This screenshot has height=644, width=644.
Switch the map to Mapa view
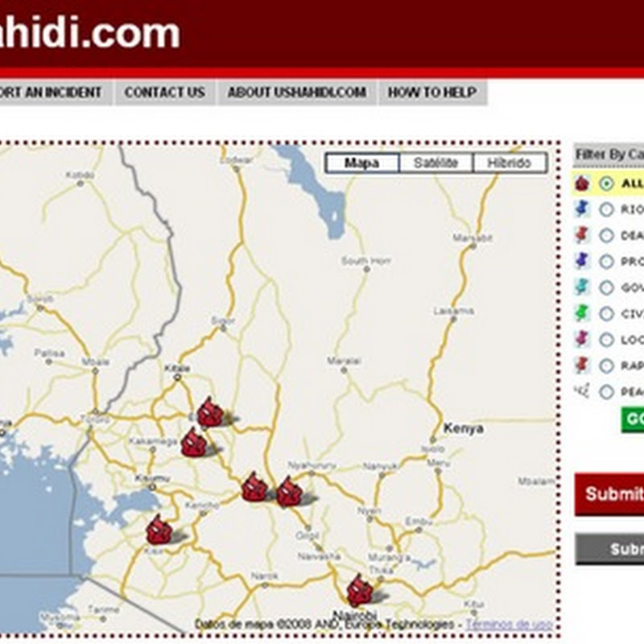click(x=361, y=163)
